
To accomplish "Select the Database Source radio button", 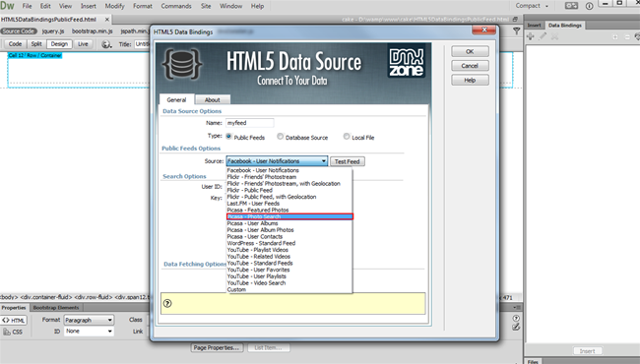I will [280, 136].
